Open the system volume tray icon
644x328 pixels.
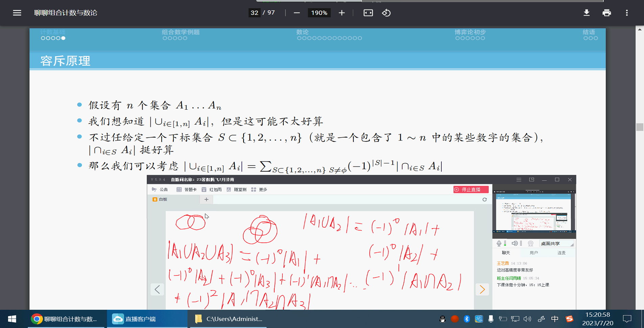(x=527, y=319)
